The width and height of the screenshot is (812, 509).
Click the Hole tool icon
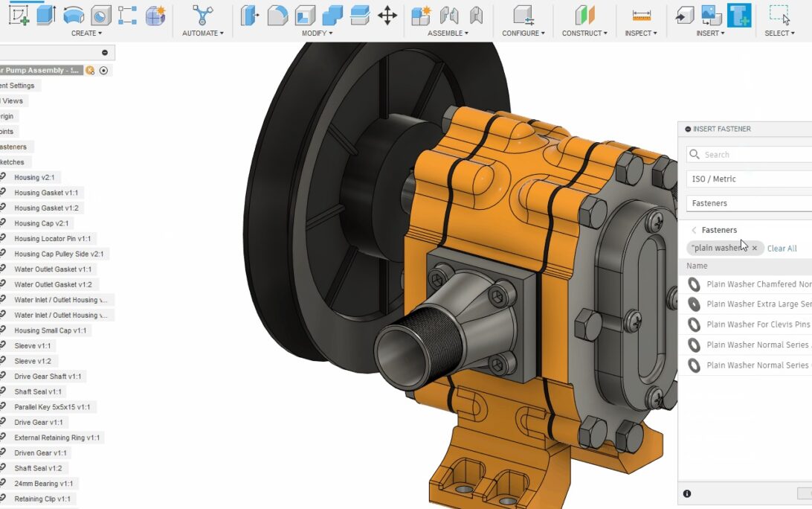coord(101,15)
